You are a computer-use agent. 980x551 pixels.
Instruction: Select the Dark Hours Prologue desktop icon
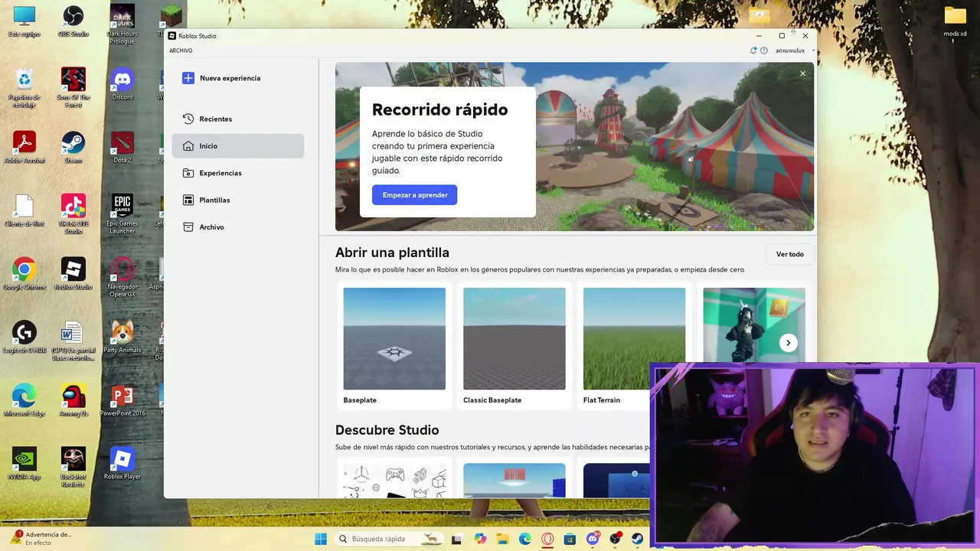(122, 24)
